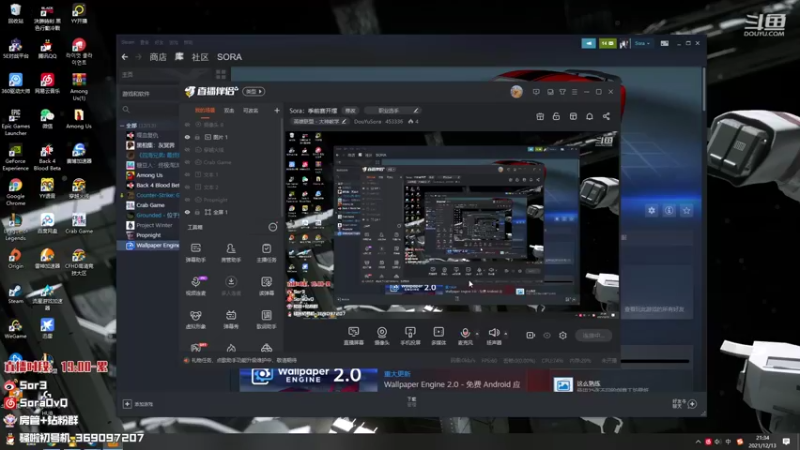Toggle lock icon for 全屏 1 source
Viewport: 800px width, 450px height.
point(197,212)
